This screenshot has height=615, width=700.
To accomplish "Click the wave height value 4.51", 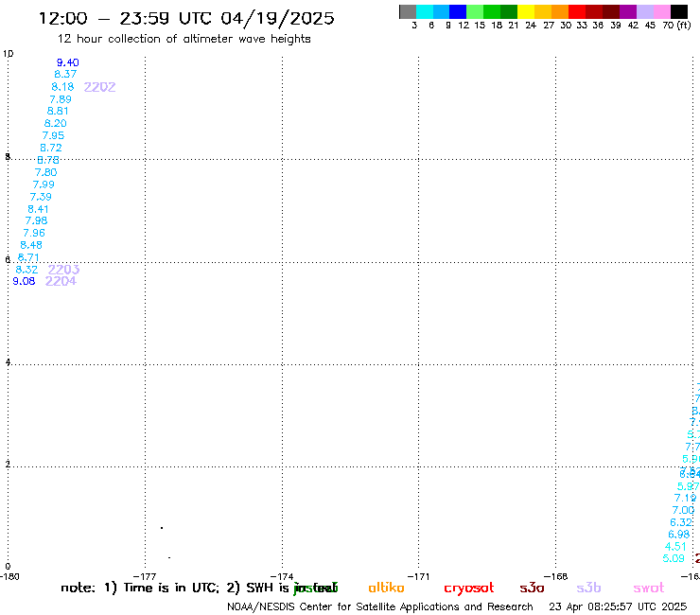I will click(676, 547).
